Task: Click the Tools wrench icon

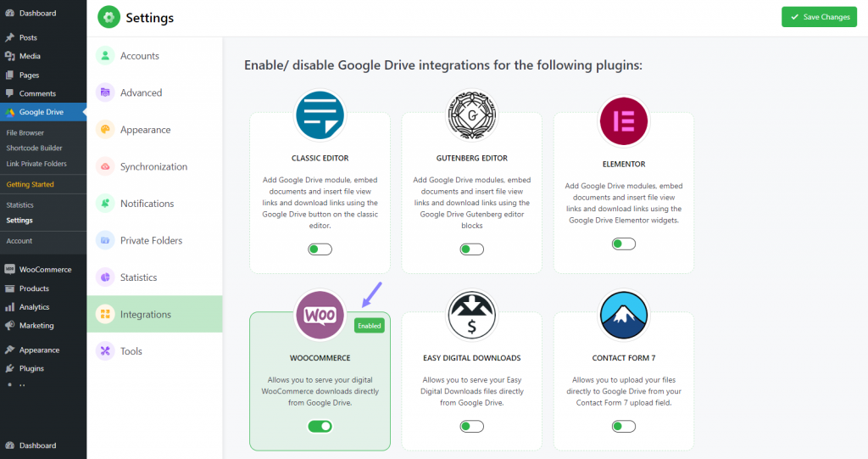Action: 105,351
